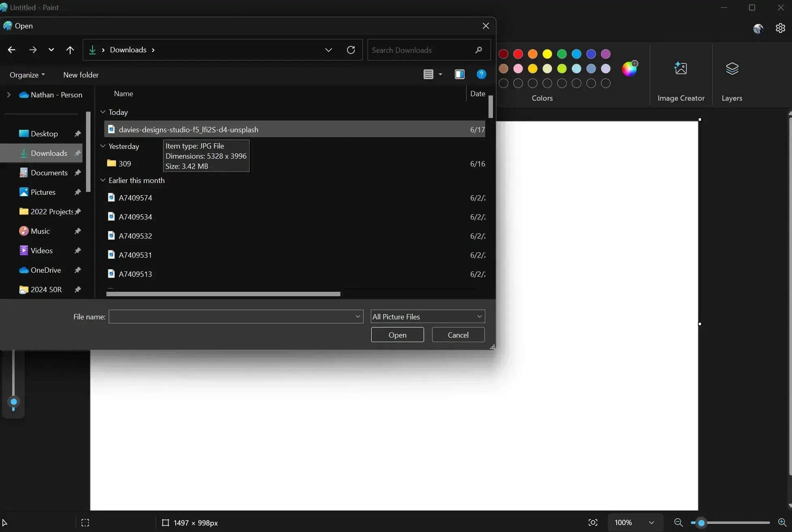Screen dimensions: 792x532
Task: Click the refresh icon in the address bar
Action: coord(351,50)
